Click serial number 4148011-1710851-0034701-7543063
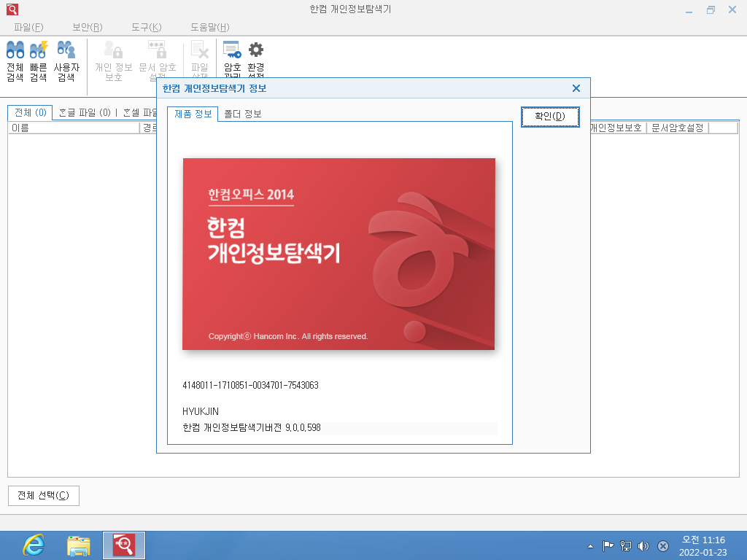 point(251,385)
